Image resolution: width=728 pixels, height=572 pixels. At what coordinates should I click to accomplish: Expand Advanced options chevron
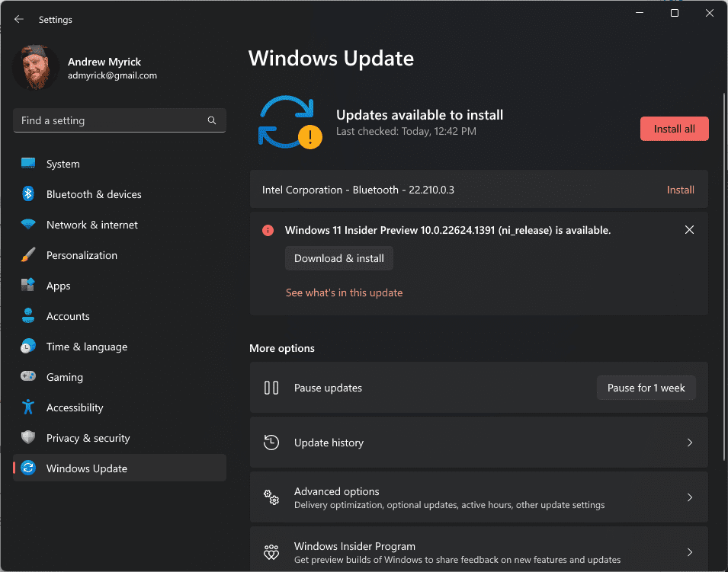click(x=689, y=497)
